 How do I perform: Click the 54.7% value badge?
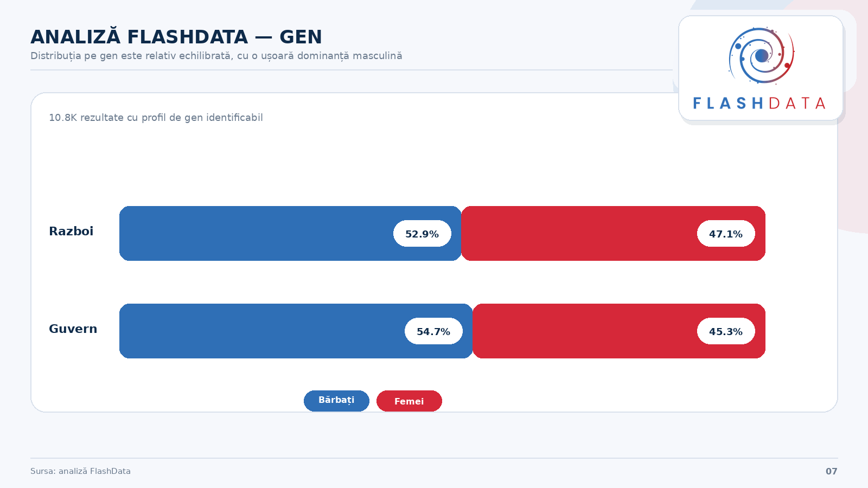pyautogui.click(x=433, y=331)
